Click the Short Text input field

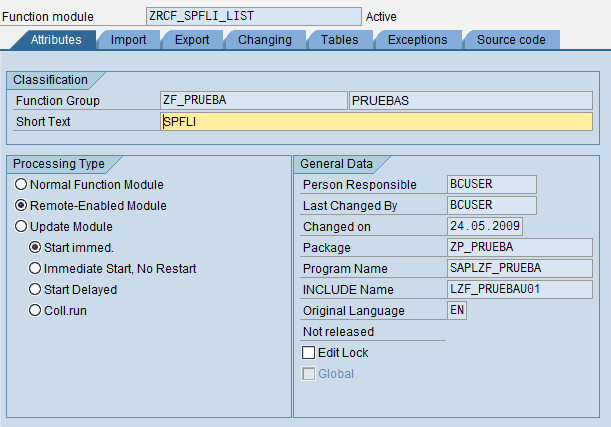376,122
